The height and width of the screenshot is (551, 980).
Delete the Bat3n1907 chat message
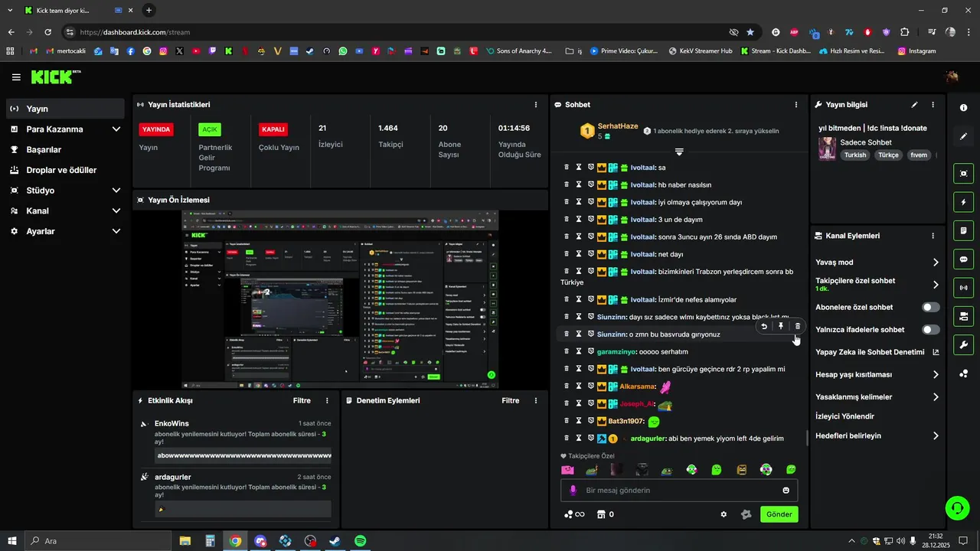(567, 421)
